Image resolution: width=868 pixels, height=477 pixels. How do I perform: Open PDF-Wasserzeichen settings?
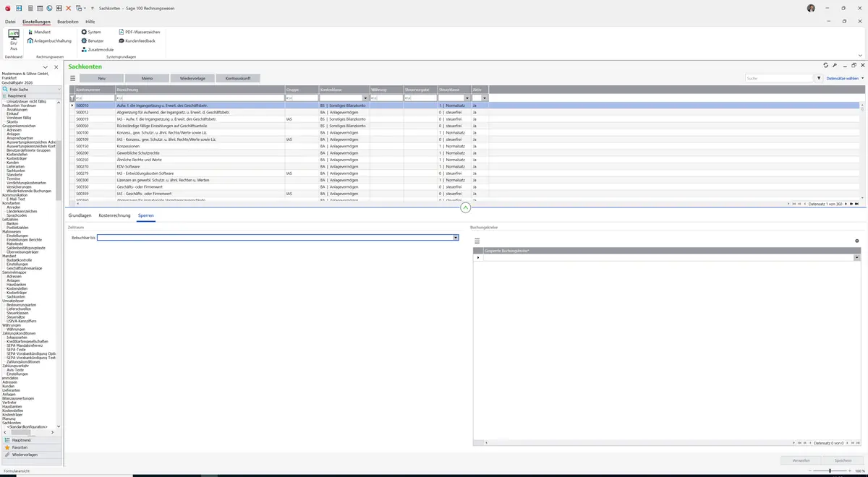coord(139,32)
